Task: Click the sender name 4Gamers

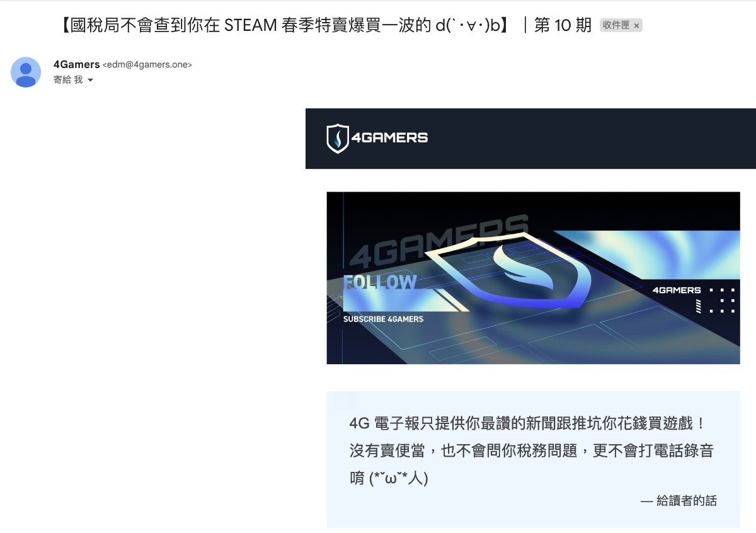Action: 76,64
